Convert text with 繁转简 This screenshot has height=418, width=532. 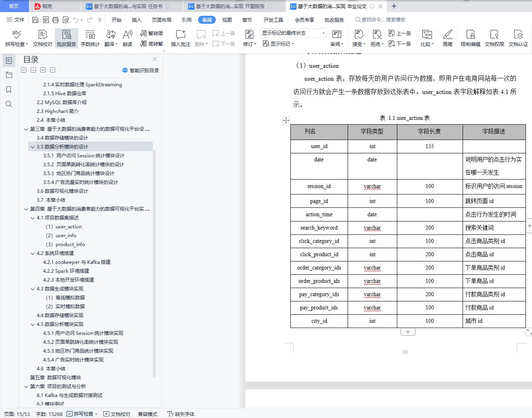[152, 33]
